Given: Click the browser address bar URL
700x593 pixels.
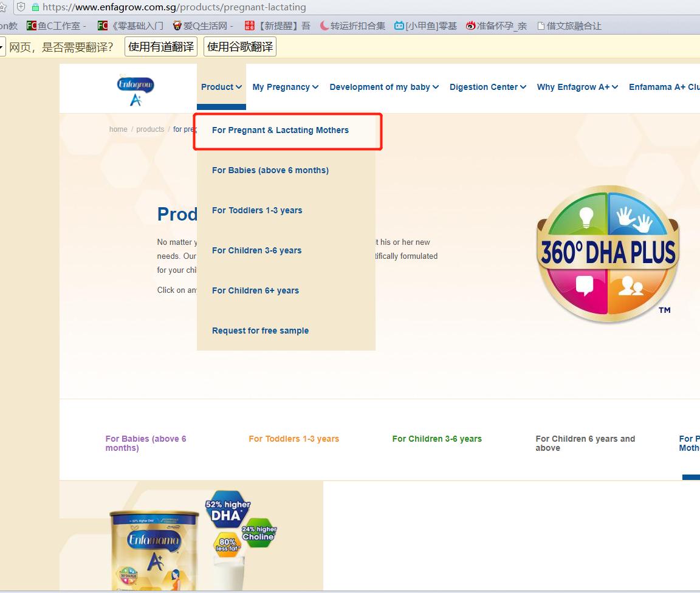Looking at the screenshot, I should click(174, 7).
